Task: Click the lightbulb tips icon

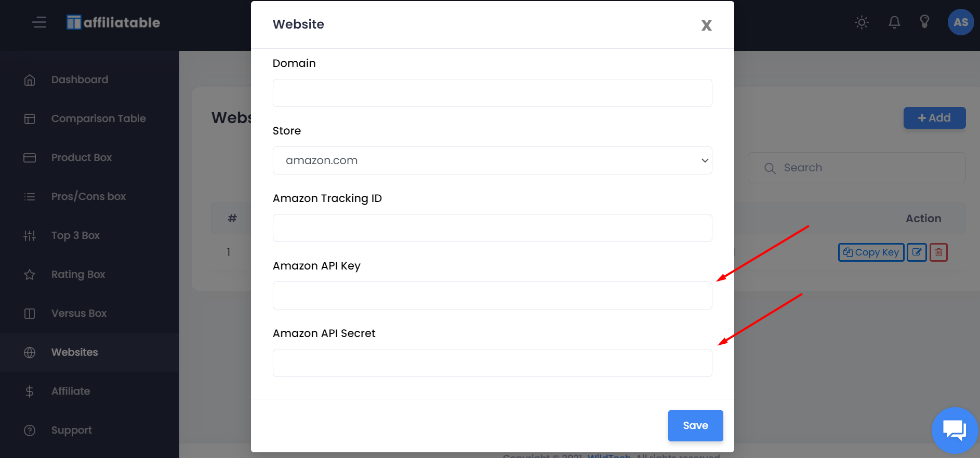Action: click(x=924, y=22)
